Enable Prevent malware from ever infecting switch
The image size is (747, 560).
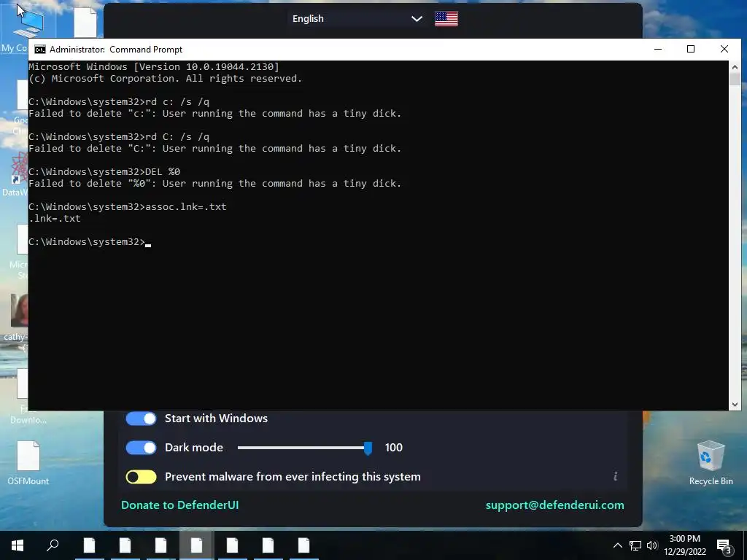tap(141, 477)
